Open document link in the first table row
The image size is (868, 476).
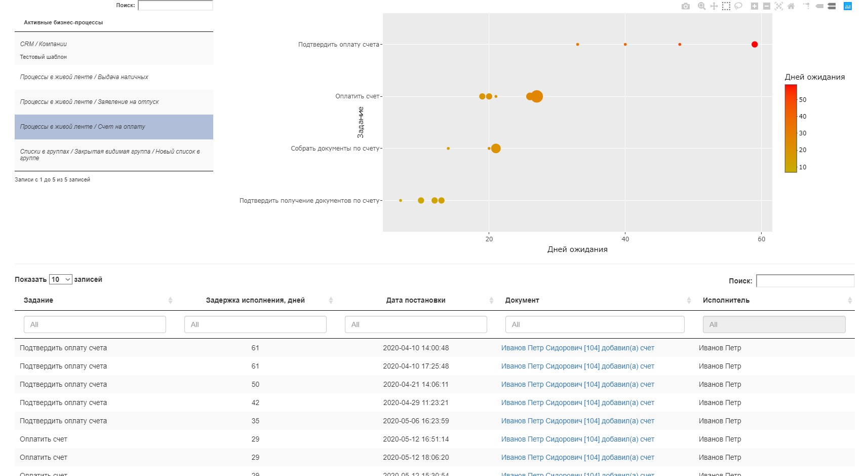(577, 348)
